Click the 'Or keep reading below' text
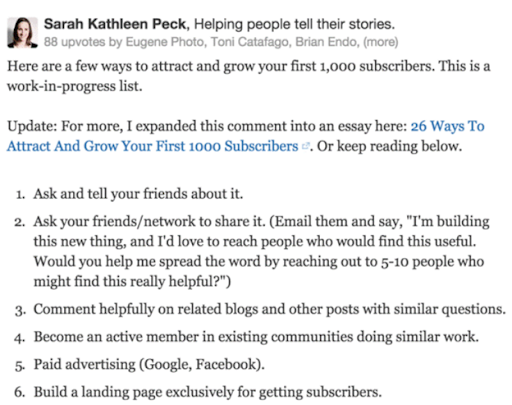512x405 pixels. click(389, 146)
